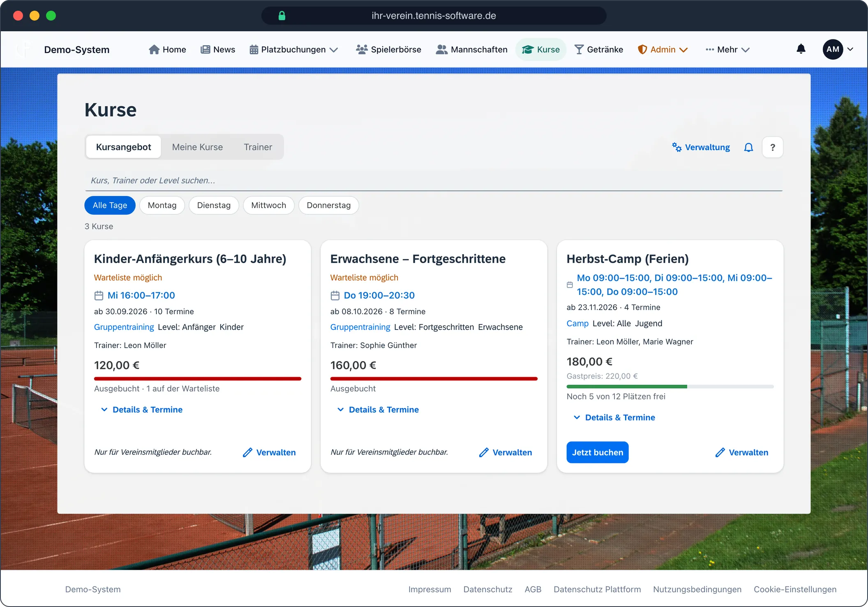Click the Kurse graduation cap icon

point(528,49)
